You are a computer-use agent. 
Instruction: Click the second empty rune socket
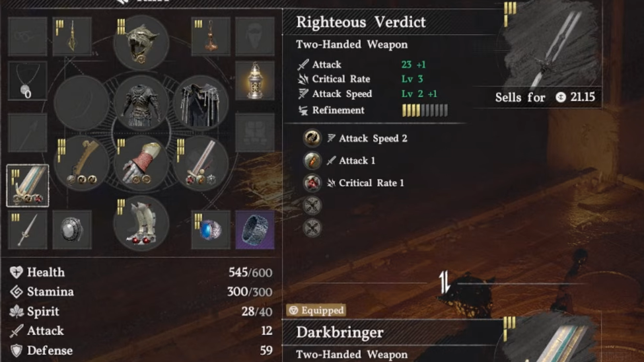click(312, 227)
